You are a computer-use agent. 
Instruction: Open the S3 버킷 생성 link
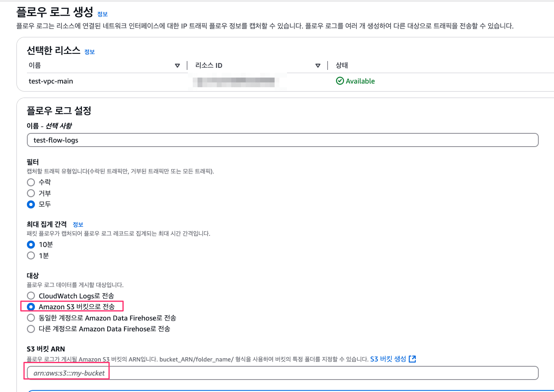[388, 359]
